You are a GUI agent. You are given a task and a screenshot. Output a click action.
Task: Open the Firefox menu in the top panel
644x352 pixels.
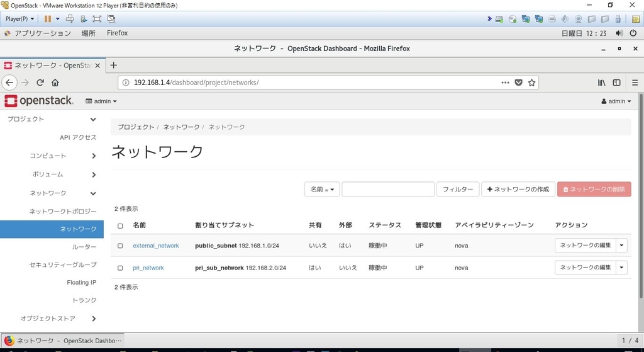[x=117, y=33]
